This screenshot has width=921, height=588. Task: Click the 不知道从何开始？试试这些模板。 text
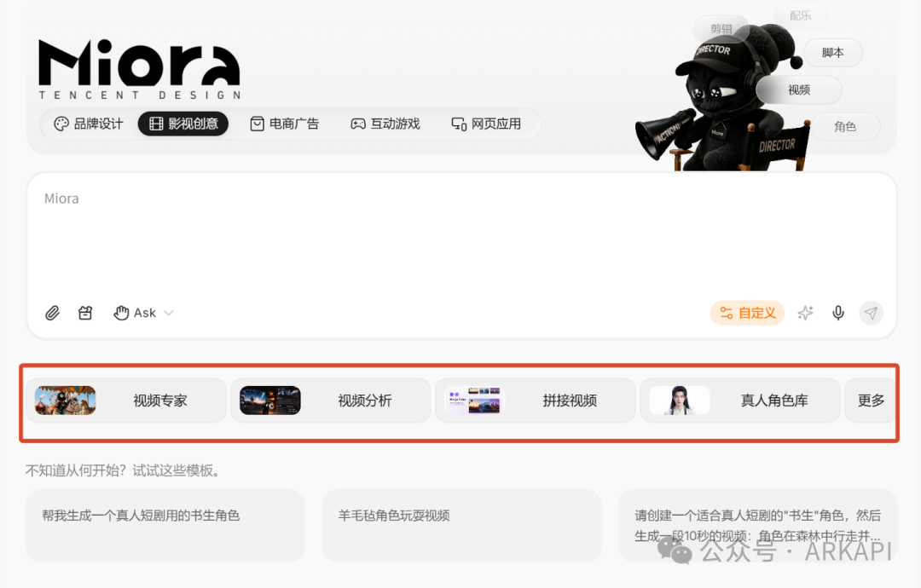point(125,470)
